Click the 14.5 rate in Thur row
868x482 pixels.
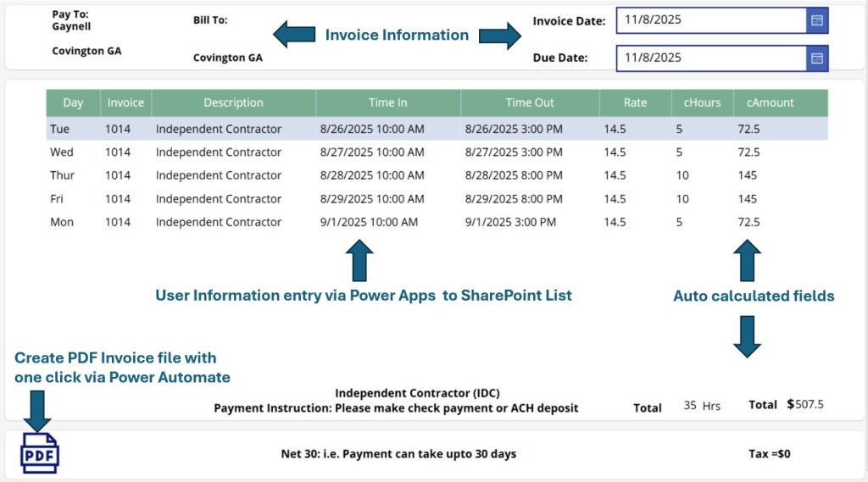click(615, 175)
